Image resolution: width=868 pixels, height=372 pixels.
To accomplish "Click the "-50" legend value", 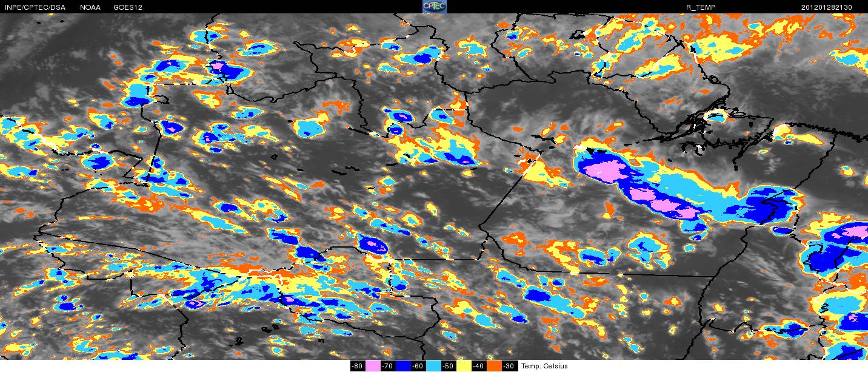I will click(448, 366).
